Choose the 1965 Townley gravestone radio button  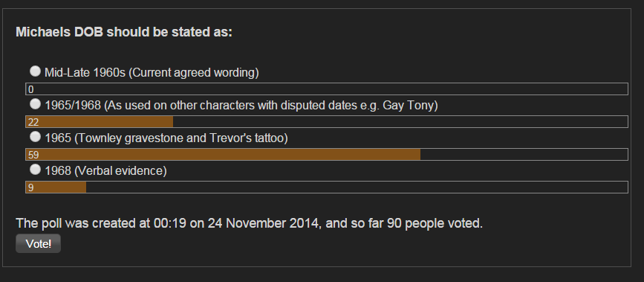[x=36, y=137]
